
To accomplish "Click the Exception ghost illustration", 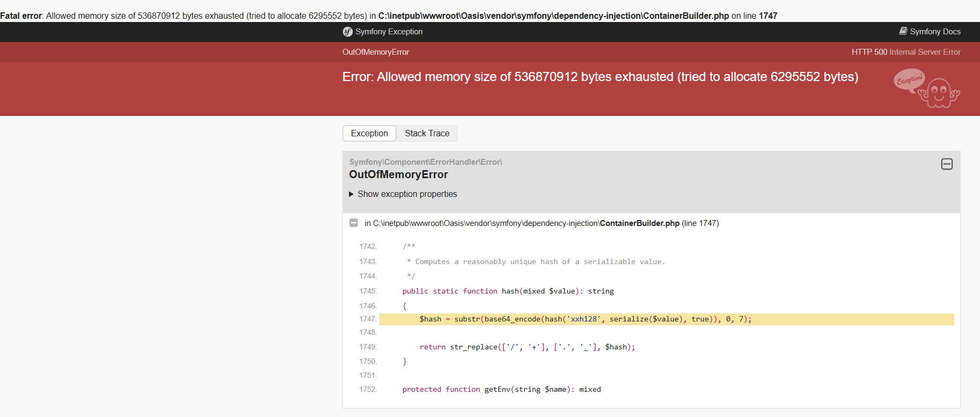I will point(927,88).
